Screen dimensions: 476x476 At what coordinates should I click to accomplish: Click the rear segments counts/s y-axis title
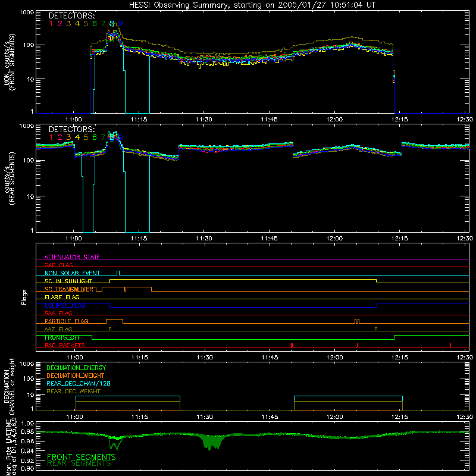[10, 178]
